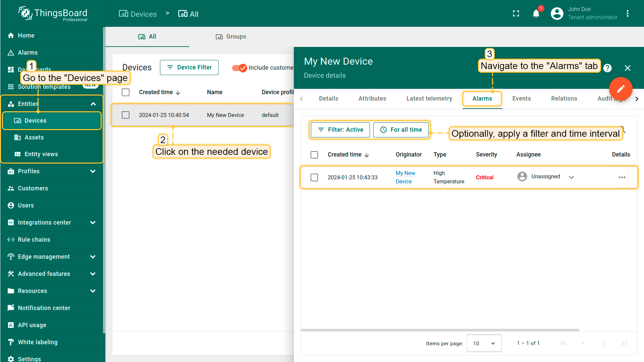Go to Notification center in the sidebar

pyautogui.click(x=44, y=308)
